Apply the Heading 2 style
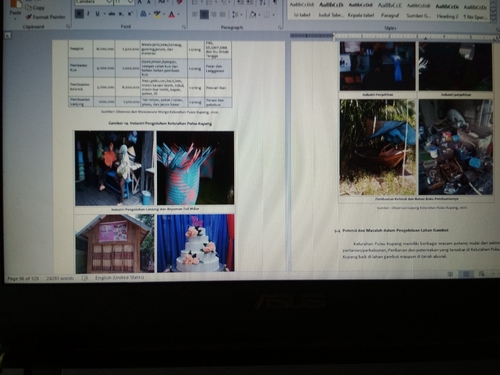 pos(447,11)
